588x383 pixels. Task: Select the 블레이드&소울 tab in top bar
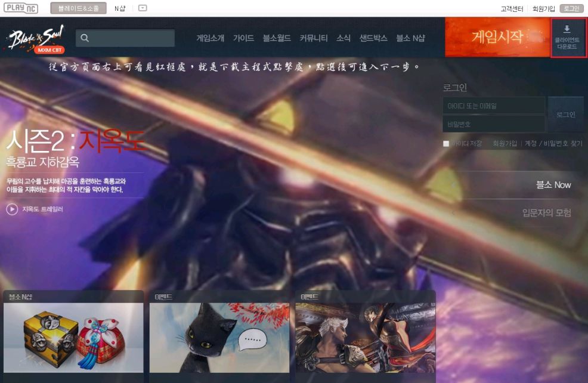[x=78, y=8]
